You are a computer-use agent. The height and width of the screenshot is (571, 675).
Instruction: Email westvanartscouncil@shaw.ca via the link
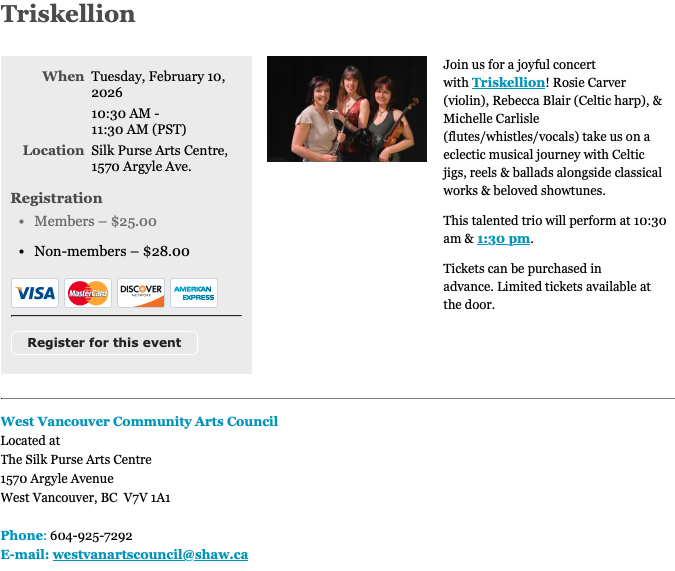(150, 554)
